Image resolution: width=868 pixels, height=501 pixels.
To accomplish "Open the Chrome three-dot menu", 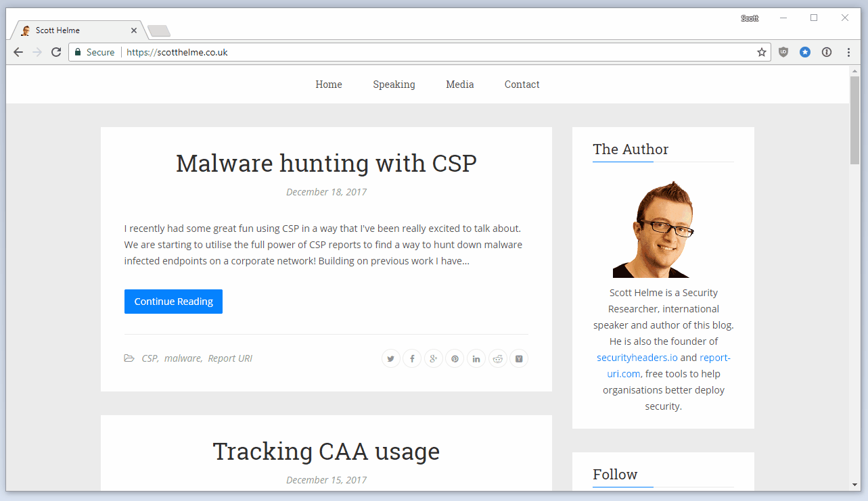I will point(848,52).
